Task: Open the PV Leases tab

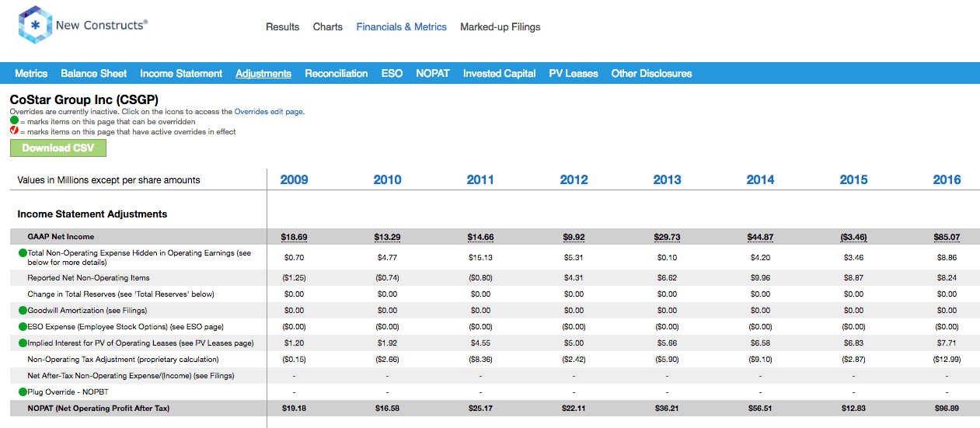Action: click(x=574, y=74)
